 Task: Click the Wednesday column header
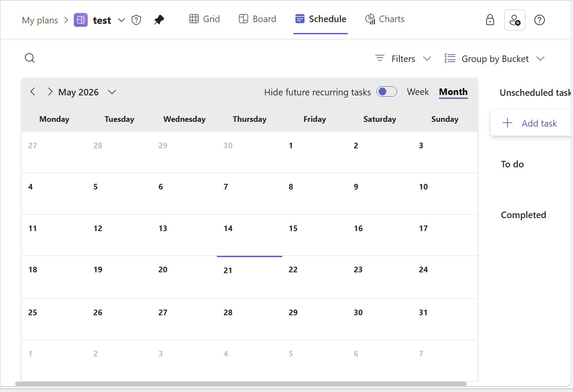(x=184, y=119)
